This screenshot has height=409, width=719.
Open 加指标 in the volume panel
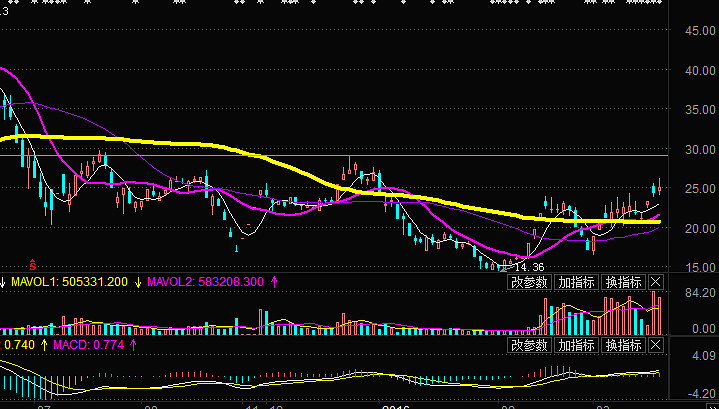pos(576,282)
